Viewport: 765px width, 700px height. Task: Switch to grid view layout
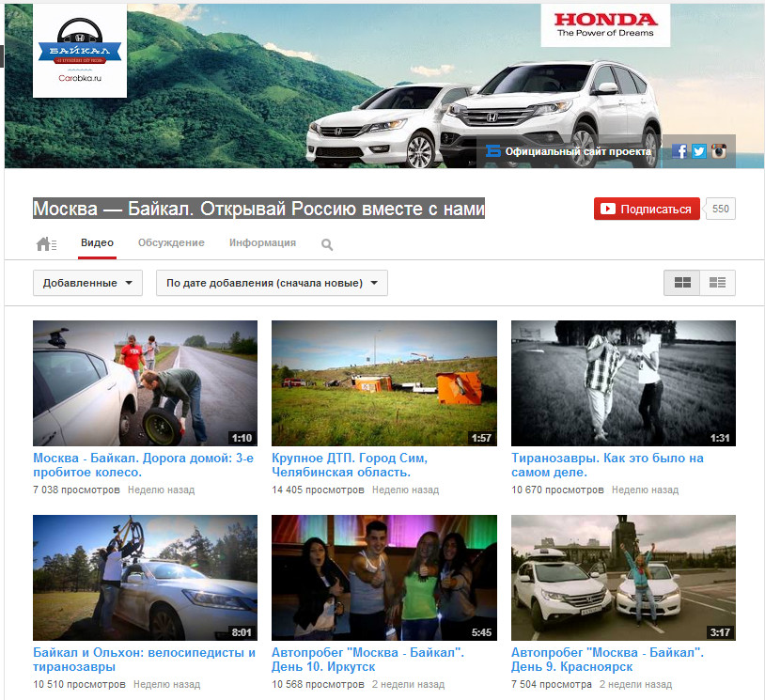point(682,283)
